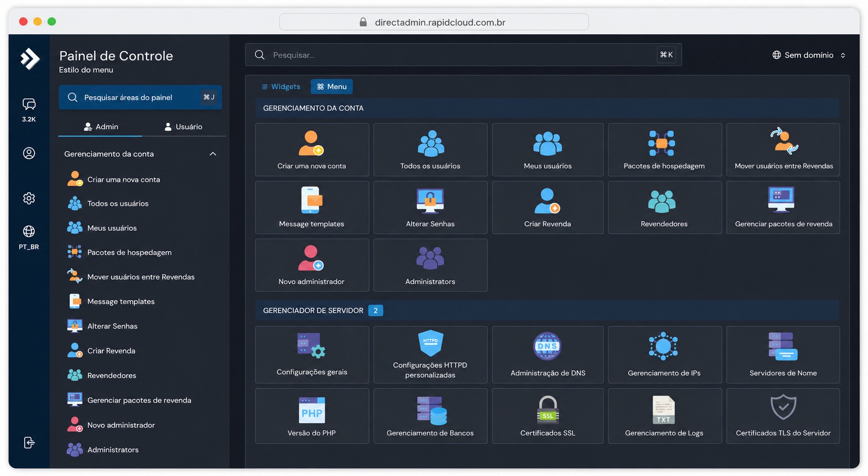The width and height of the screenshot is (868, 476).
Task: Open Criar Revenda tile
Action: coord(548,208)
